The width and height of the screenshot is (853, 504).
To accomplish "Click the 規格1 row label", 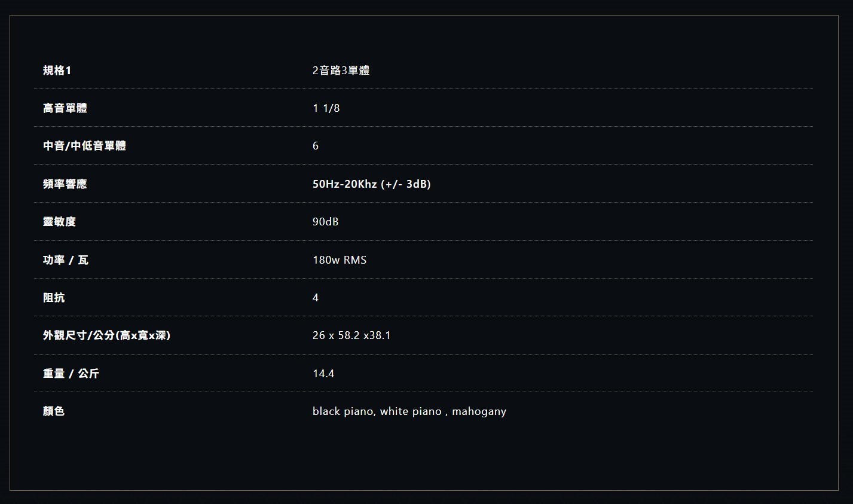I will tap(57, 71).
